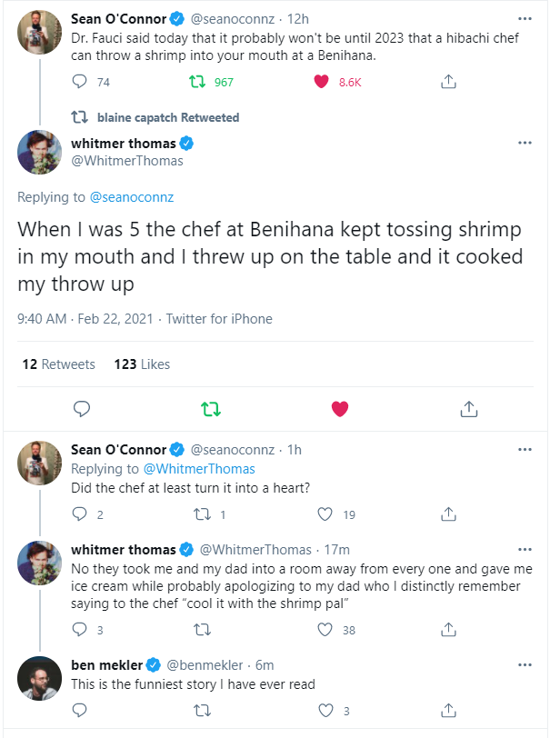Share Sean O'Connor's Fauci tweet
The height and width of the screenshot is (738, 560).
447,82
